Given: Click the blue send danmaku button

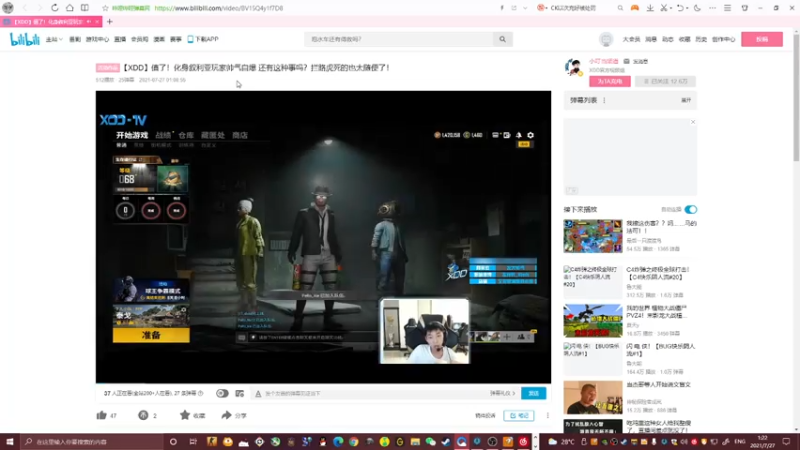Looking at the screenshot, I should [x=534, y=393].
